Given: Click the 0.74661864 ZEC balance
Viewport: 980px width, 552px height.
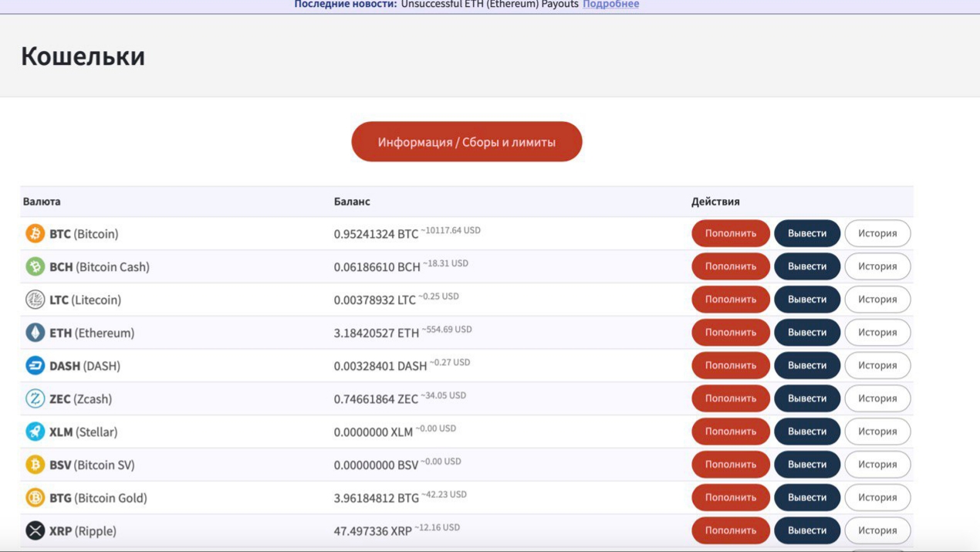Looking at the screenshot, I should click(x=376, y=399).
